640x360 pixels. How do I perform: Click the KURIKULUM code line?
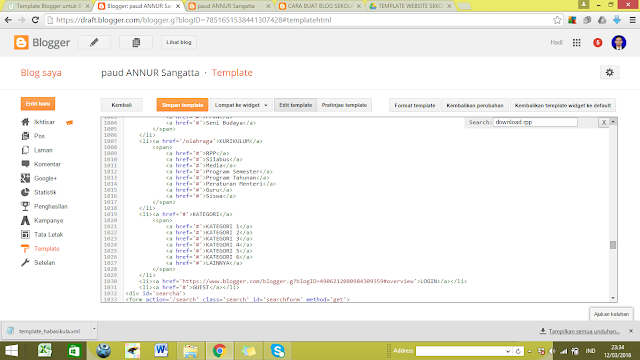[x=200, y=141]
